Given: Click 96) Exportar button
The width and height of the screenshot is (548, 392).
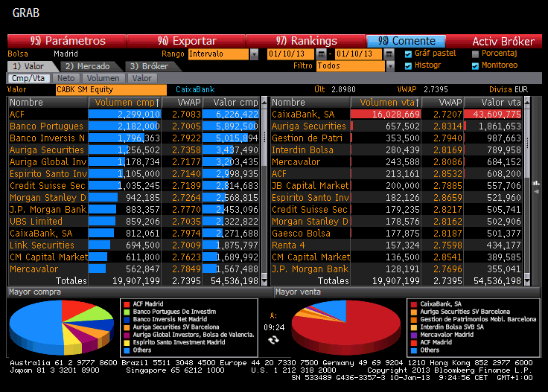Looking at the screenshot, I should pos(186,41).
